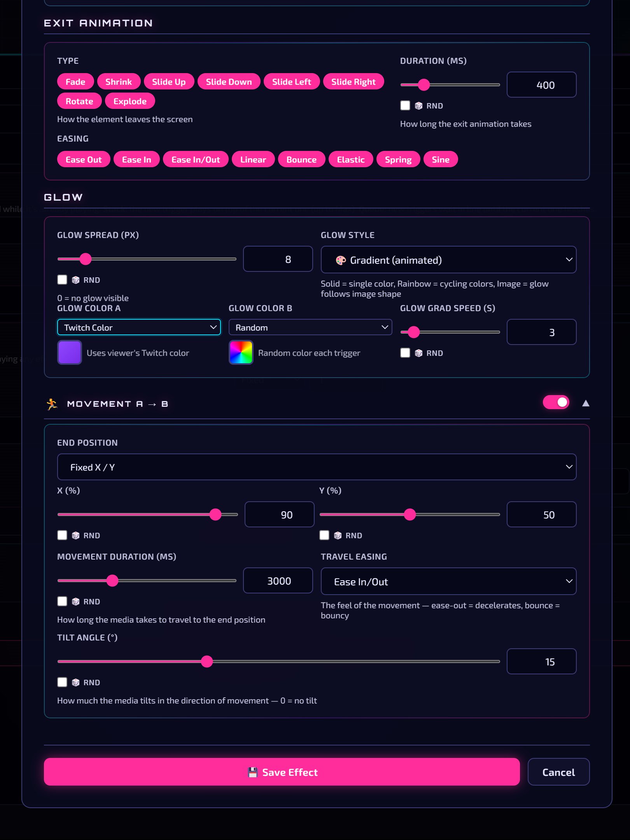Click the Tilt Angle slider handle

[207, 661]
